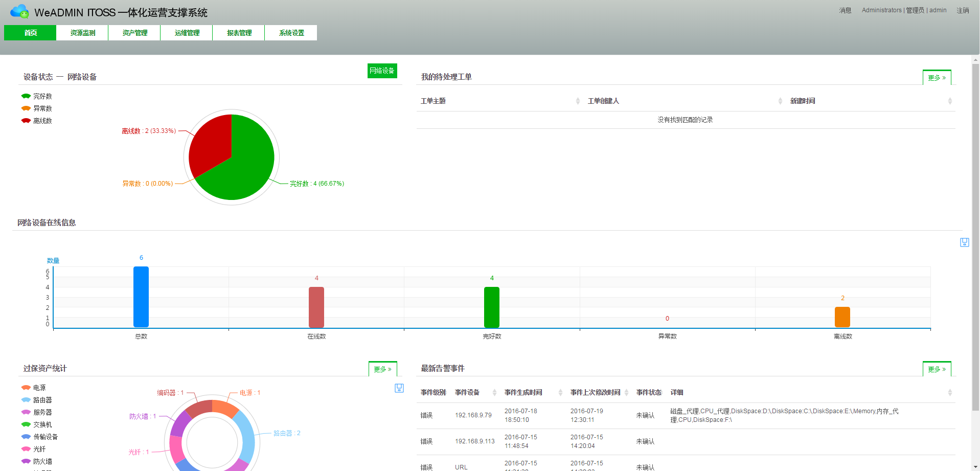Open the 报表管理 menu
This screenshot has width=980, height=471.
click(239, 33)
